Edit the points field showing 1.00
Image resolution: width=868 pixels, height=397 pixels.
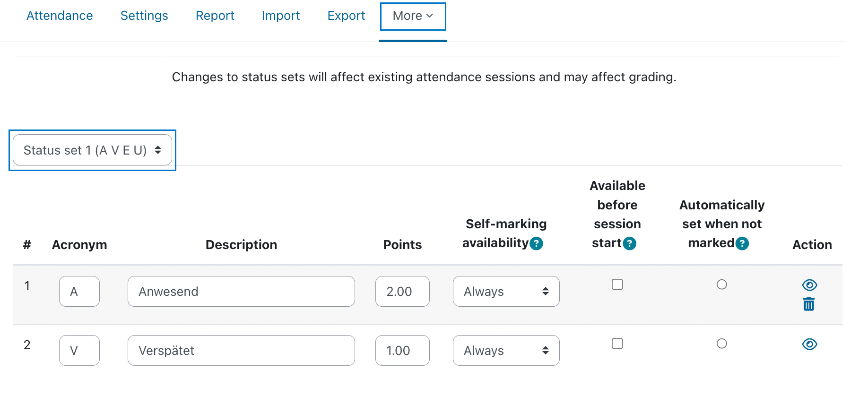[x=402, y=350]
